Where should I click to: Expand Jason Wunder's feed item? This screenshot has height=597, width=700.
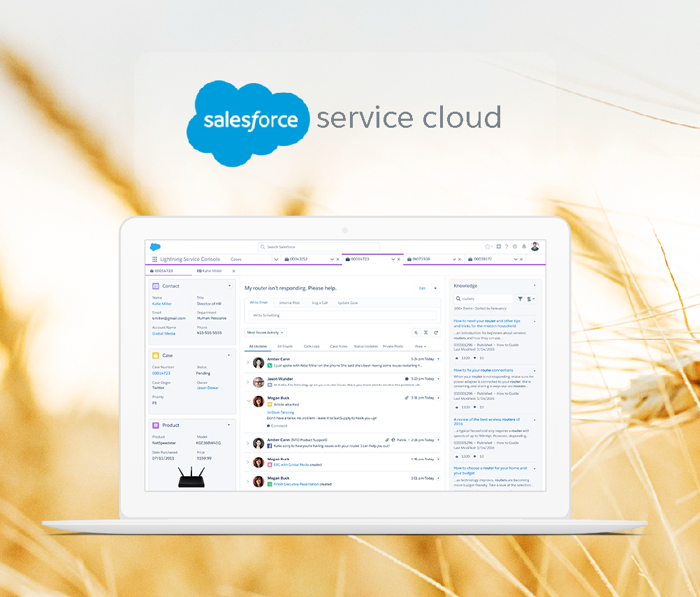(x=248, y=382)
